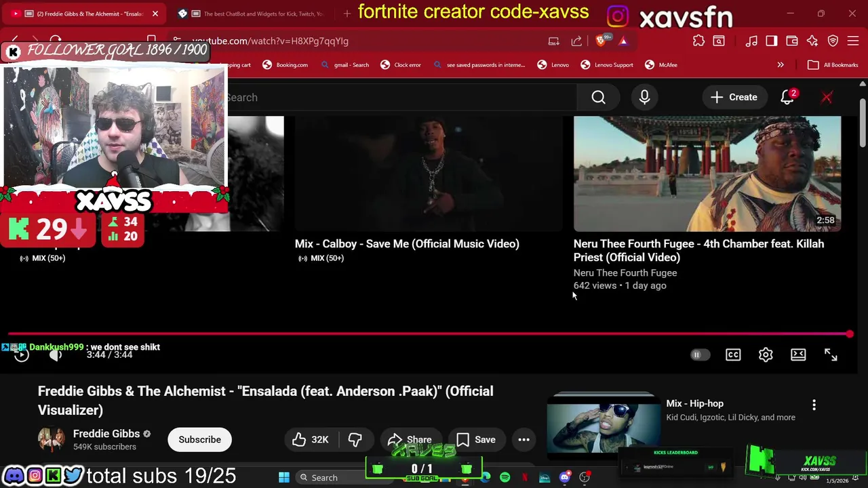Open Leo AI sparkle icon
The image size is (868, 488).
pyautogui.click(x=812, y=41)
